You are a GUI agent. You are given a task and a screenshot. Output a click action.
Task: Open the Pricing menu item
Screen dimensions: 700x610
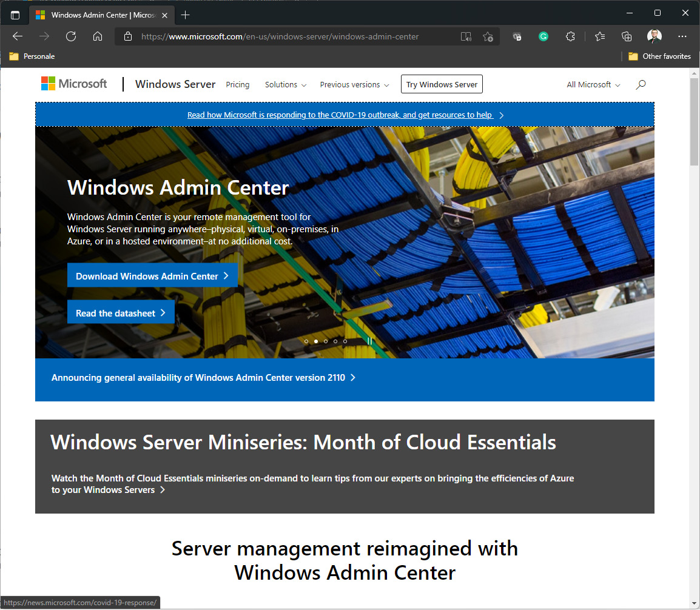pos(238,85)
